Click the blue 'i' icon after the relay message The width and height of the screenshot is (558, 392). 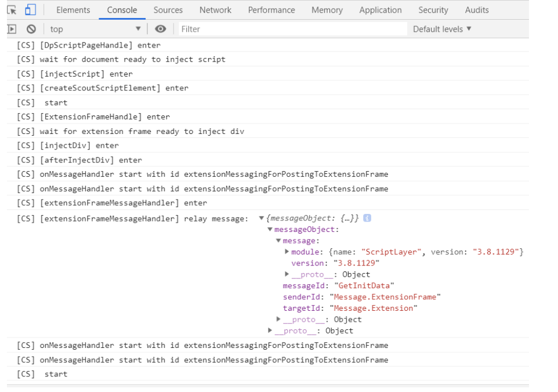click(366, 218)
